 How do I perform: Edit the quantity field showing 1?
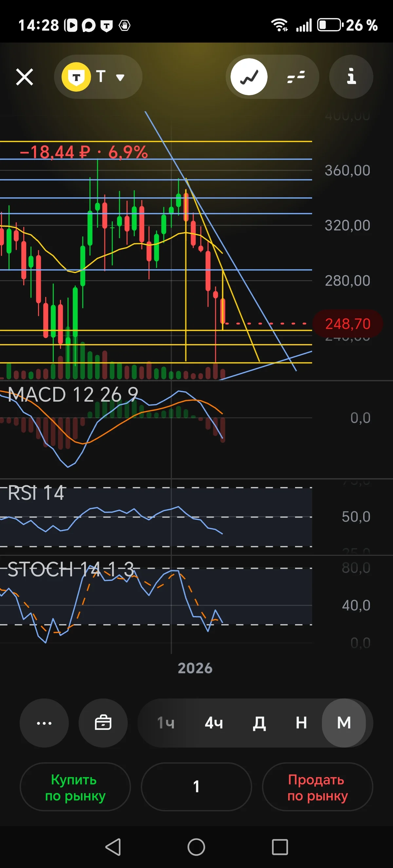(x=196, y=787)
